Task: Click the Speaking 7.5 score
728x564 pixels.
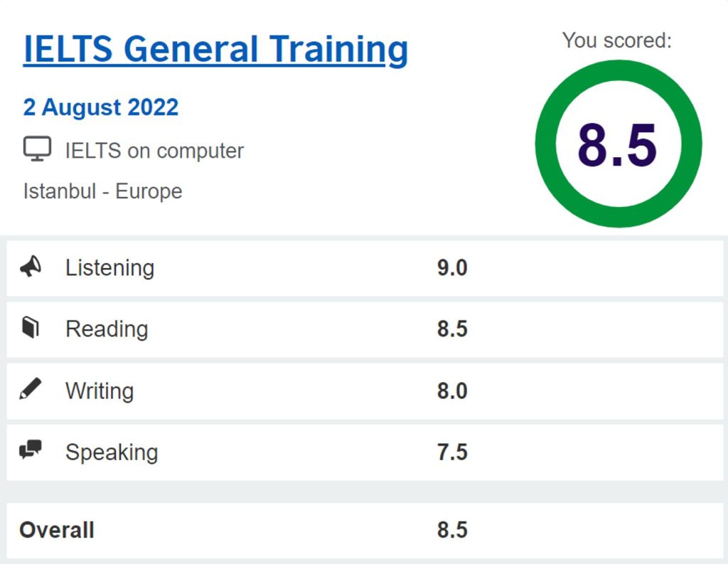Action: click(x=452, y=452)
